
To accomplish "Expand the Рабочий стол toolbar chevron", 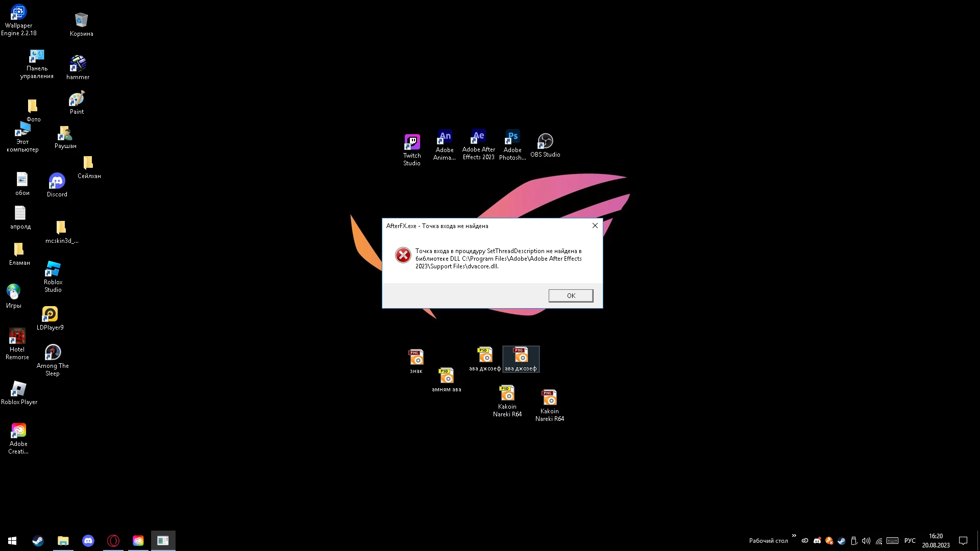I will click(x=794, y=536).
